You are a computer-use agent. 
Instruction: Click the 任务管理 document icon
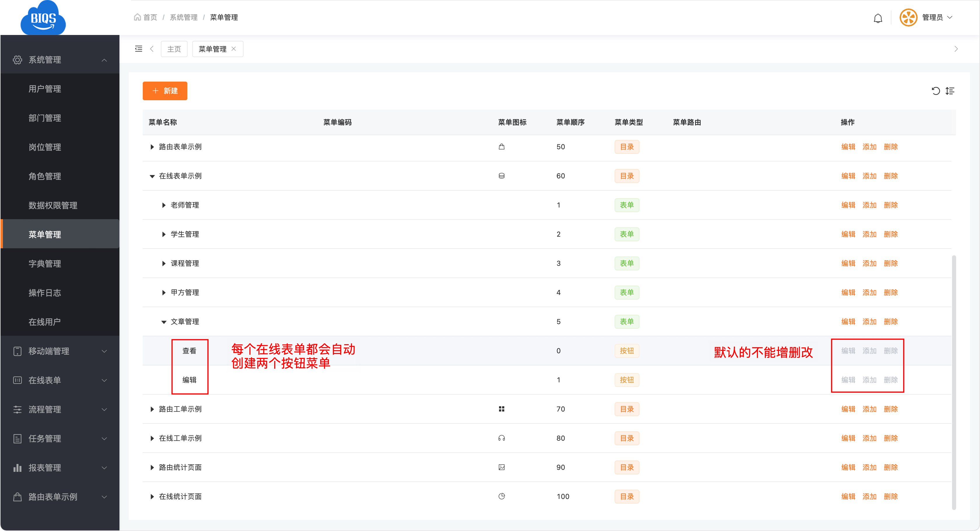point(17,439)
